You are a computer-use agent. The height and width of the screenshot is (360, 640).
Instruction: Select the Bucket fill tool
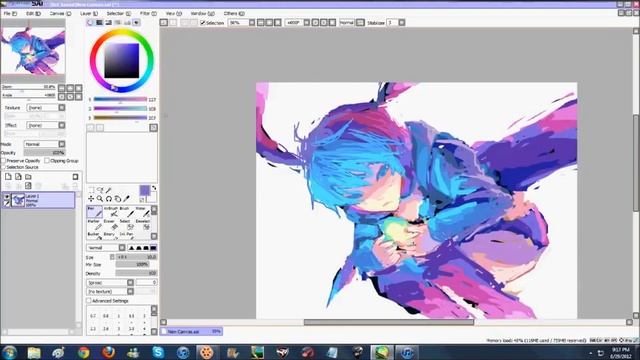pyautogui.click(x=94, y=236)
